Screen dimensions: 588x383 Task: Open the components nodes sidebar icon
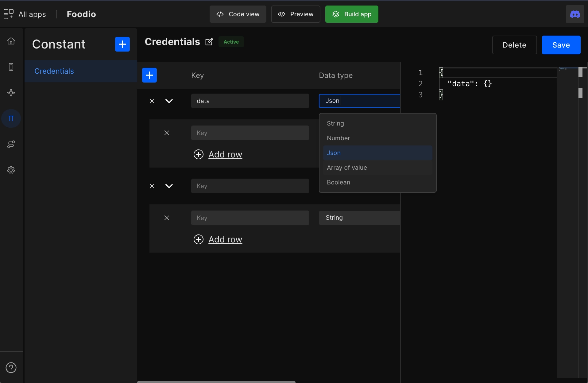coord(11,93)
